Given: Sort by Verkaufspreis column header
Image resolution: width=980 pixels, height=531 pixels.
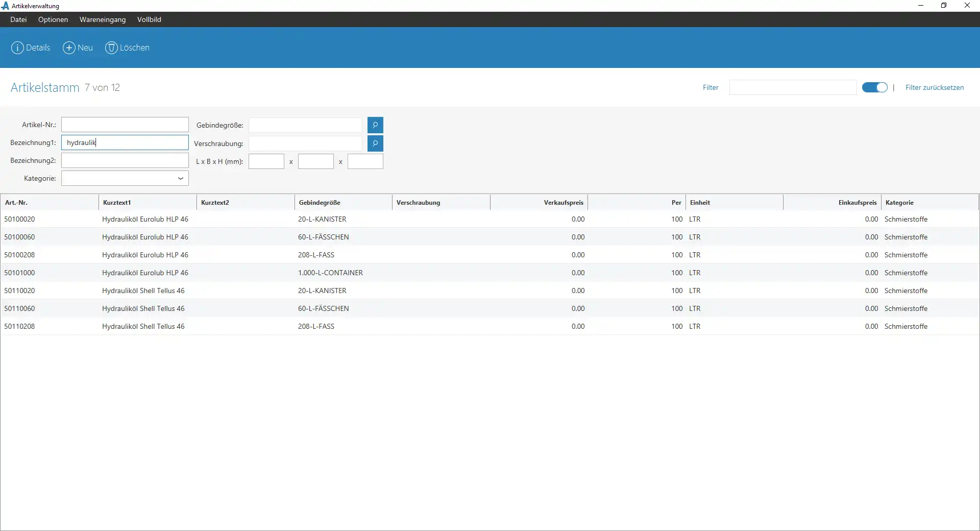Looking at the screenshot, I should 539,202.
